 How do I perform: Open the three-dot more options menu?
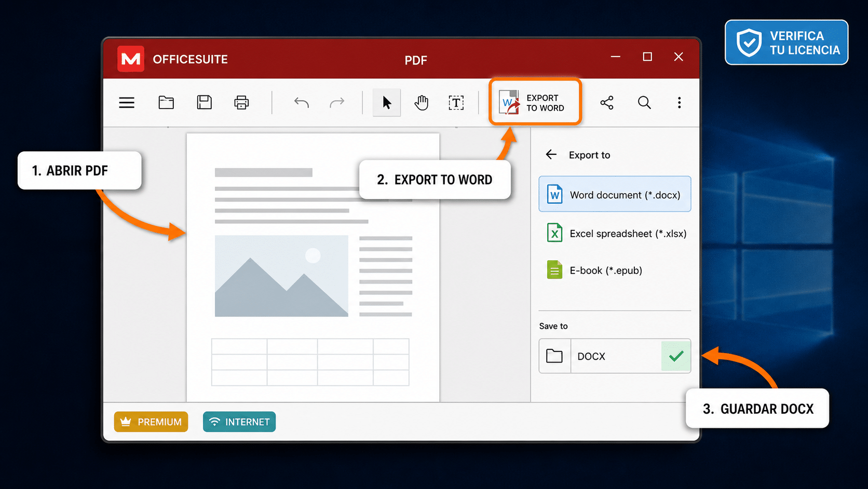(x=679, y=102)
